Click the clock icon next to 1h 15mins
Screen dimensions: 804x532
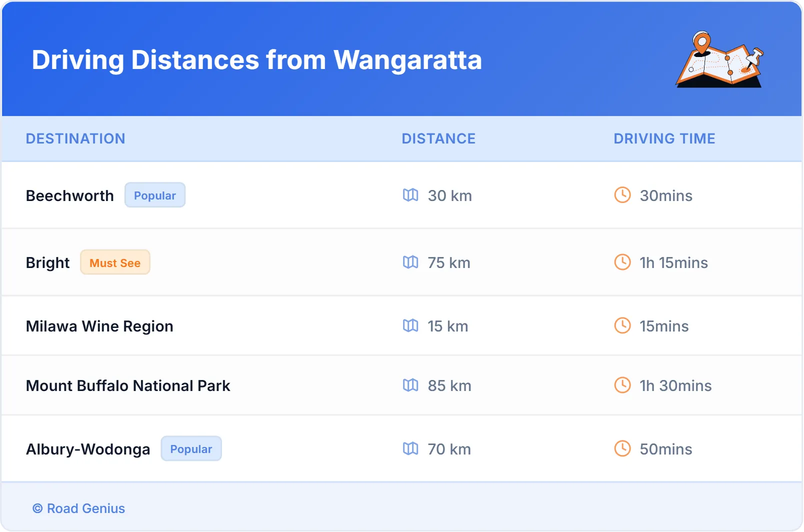click(622, 262)
